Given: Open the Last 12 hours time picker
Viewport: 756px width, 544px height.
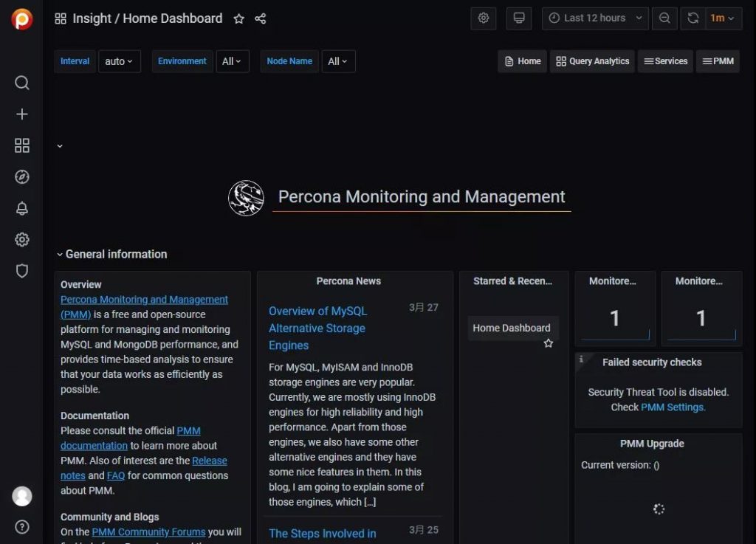Looking at the screenshot, I should 595,18.
